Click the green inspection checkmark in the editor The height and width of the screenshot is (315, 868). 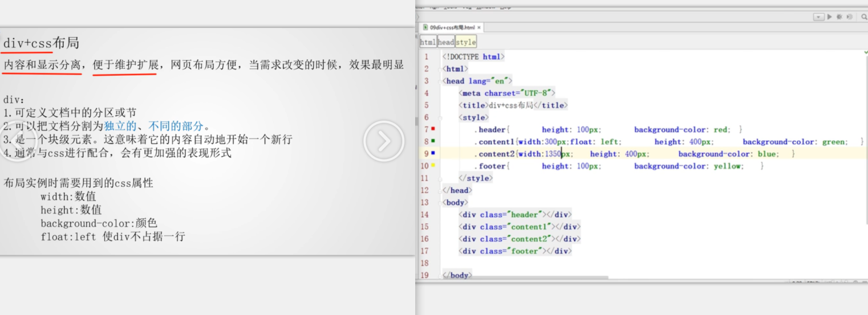[865, 52]
